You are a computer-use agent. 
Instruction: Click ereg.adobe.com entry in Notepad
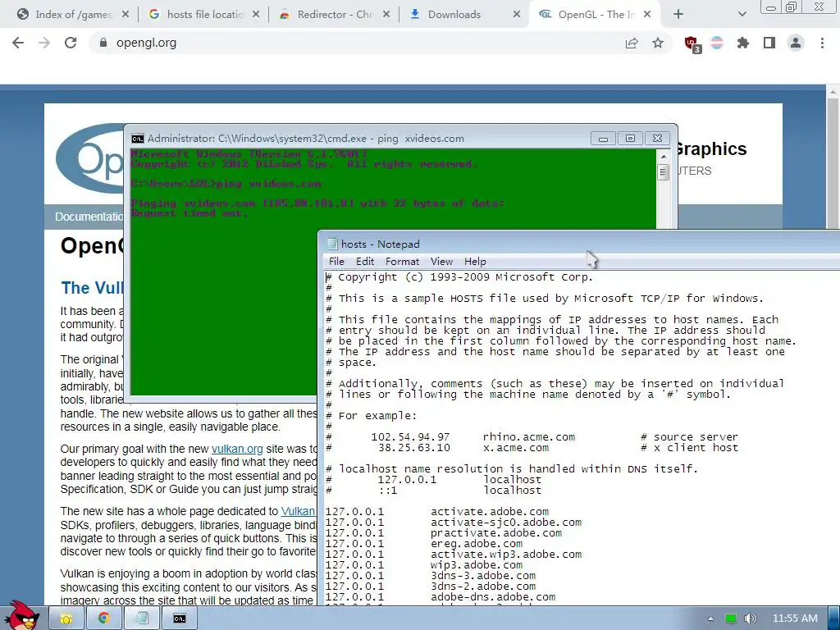[x=477, y=544]
